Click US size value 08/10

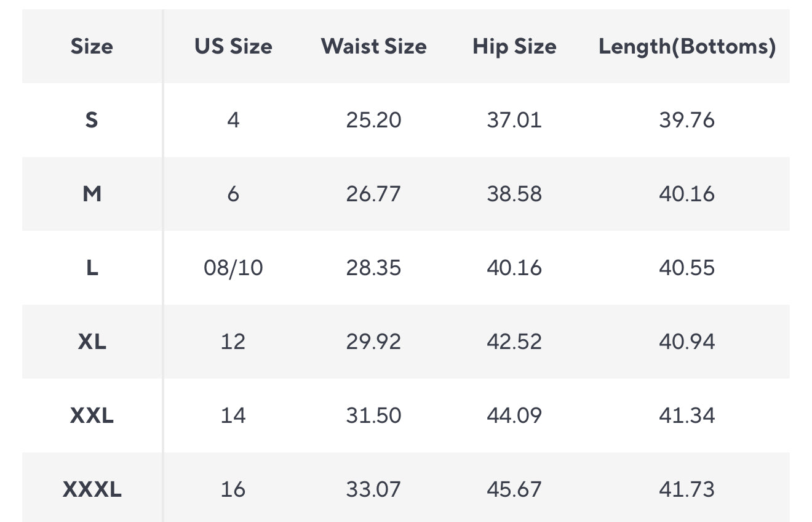pos(233,268)
